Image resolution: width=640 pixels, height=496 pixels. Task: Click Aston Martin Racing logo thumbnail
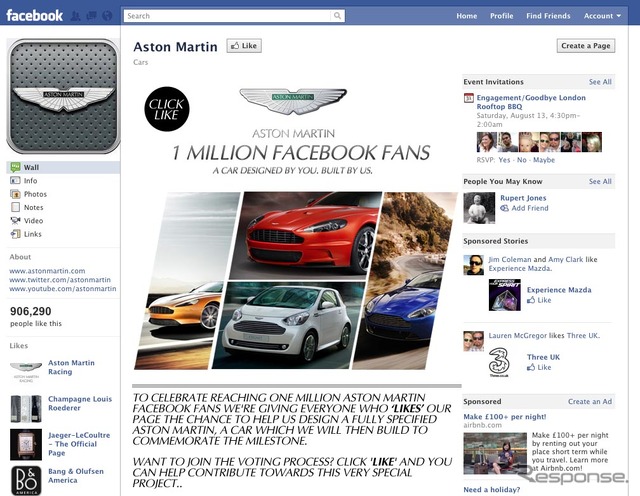pyautogui.click(x=26, y=370)
